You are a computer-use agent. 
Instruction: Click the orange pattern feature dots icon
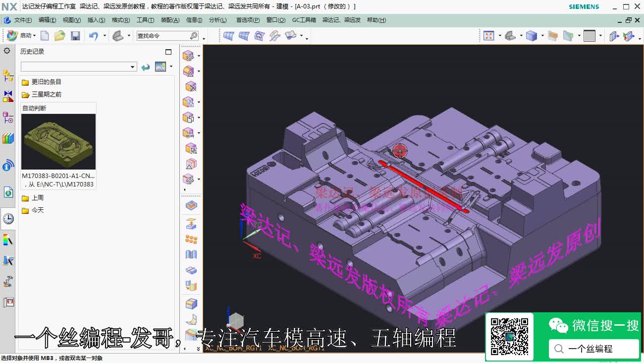point(191,240)
